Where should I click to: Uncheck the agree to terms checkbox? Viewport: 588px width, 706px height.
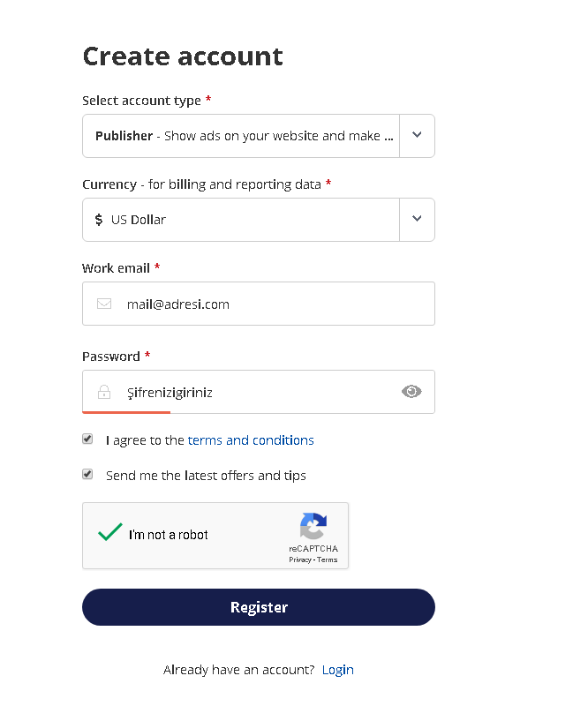coord(87,439)
